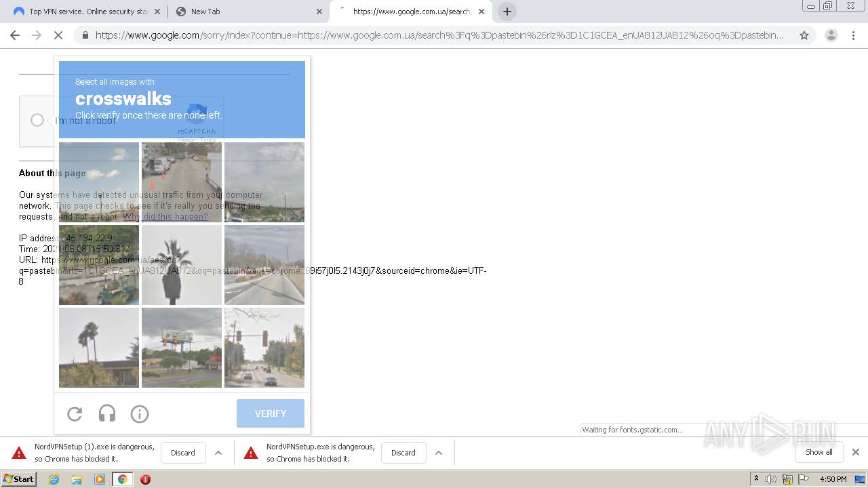Open the reCAPTCHA Privacy link

click(x=185, y=140)
